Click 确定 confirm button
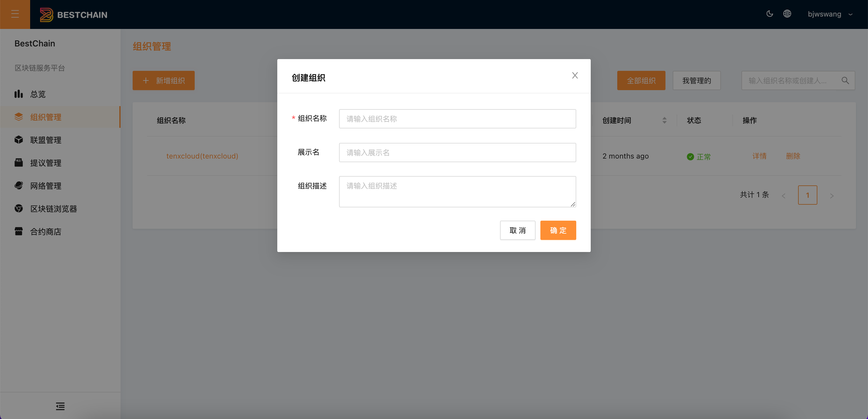This screenshot has height=419, width=868. 558,230
